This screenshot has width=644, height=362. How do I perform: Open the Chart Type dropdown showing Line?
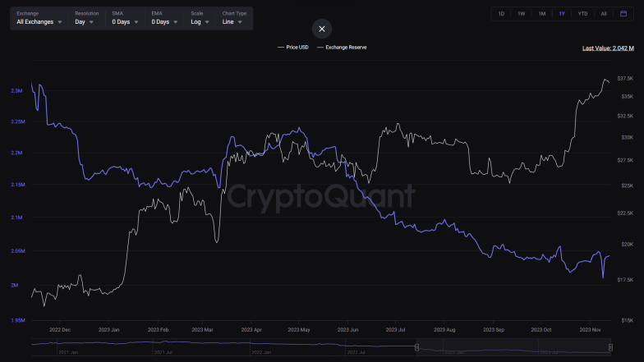click(234, 18)
